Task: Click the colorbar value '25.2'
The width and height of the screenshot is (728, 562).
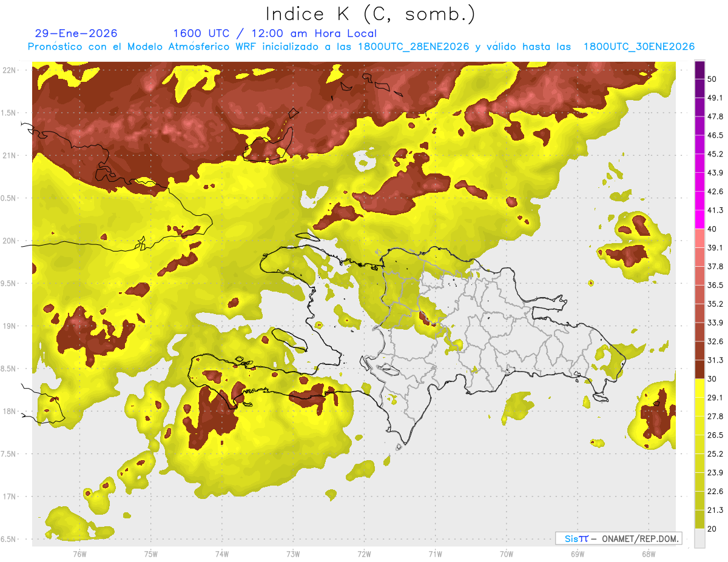Action: 715,454
